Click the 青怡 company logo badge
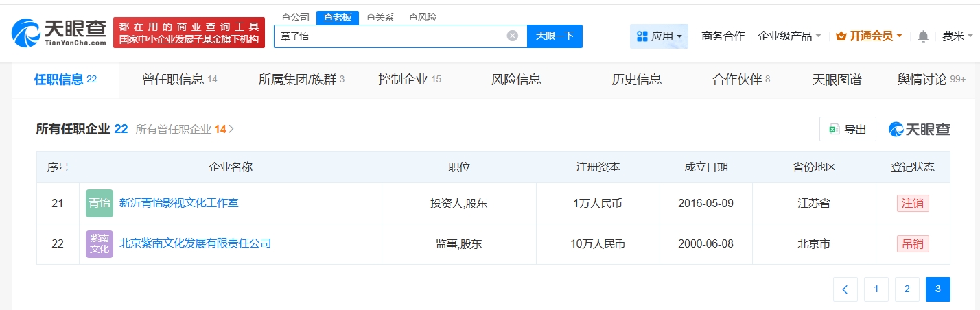The image size is (980, 310). tap(100, 204)
